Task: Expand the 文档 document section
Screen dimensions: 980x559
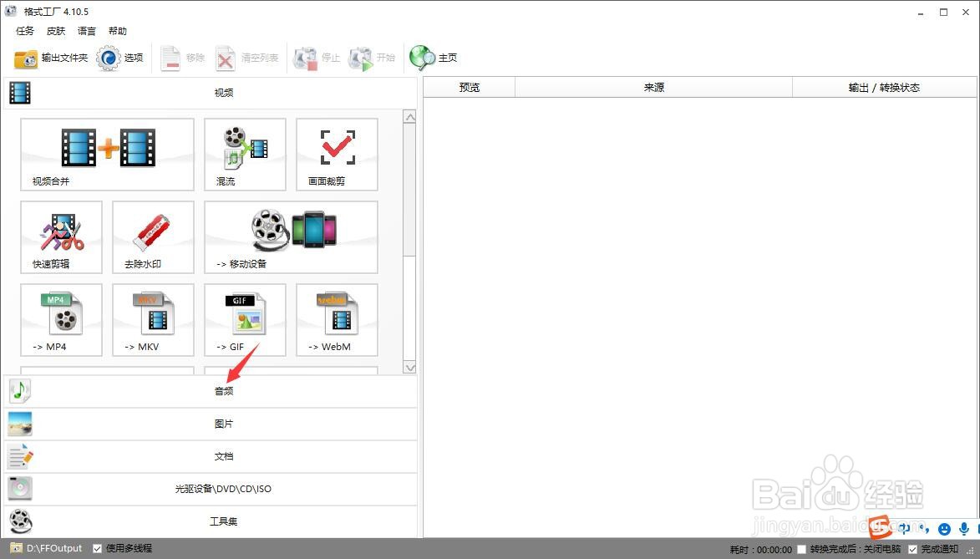Action: [x=211, y=456]
